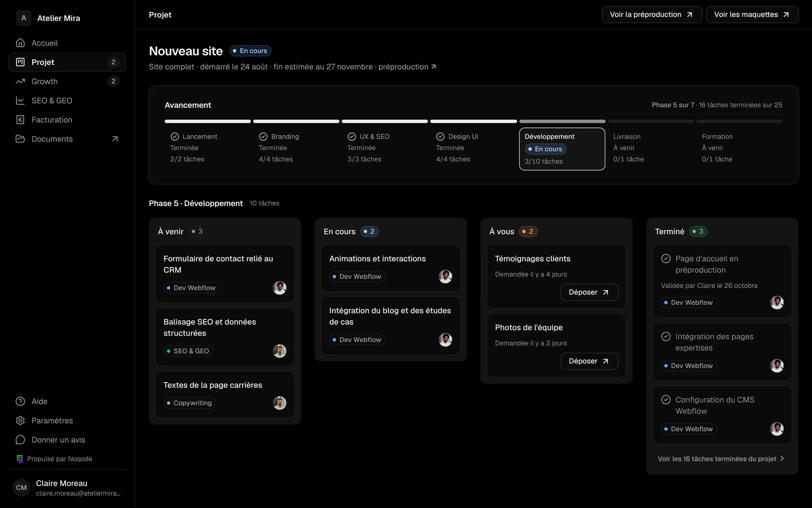Click the Noqode logo icon
The height and width of the screenshot is (508, 812).
point(20,459)
